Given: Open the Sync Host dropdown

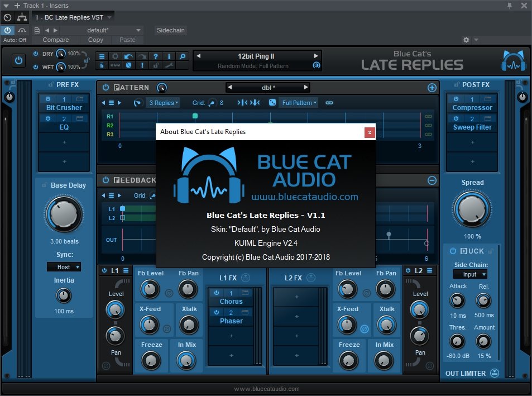Looking at the screenshot, I should coord(64,266).
